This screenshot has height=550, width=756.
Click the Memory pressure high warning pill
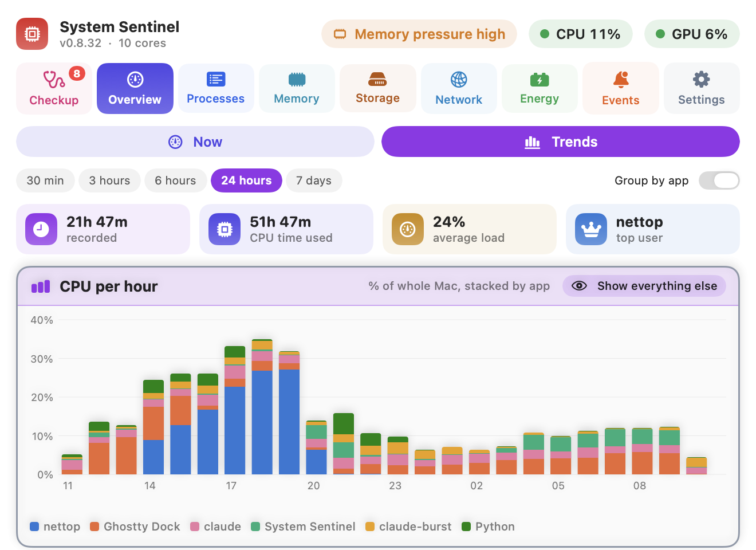419,34
